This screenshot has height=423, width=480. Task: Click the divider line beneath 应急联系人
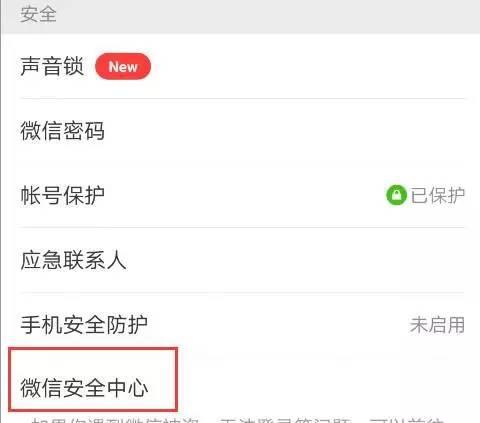[242, 293]
